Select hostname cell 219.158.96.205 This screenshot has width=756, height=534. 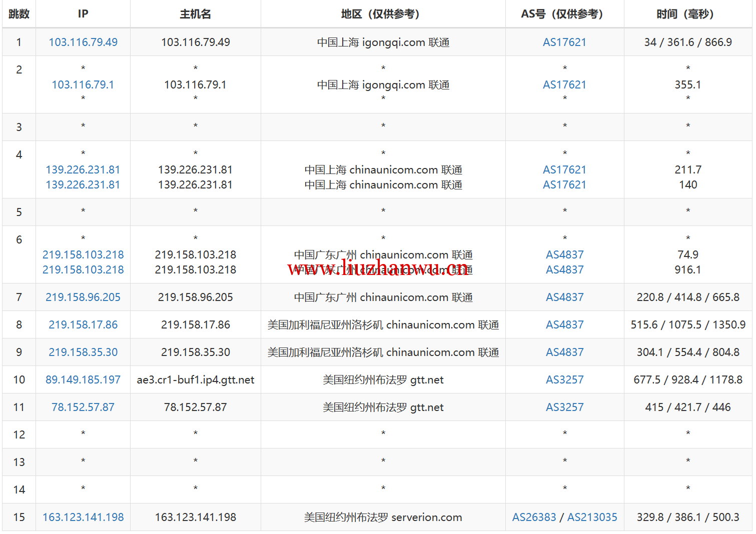pos(195,297)
